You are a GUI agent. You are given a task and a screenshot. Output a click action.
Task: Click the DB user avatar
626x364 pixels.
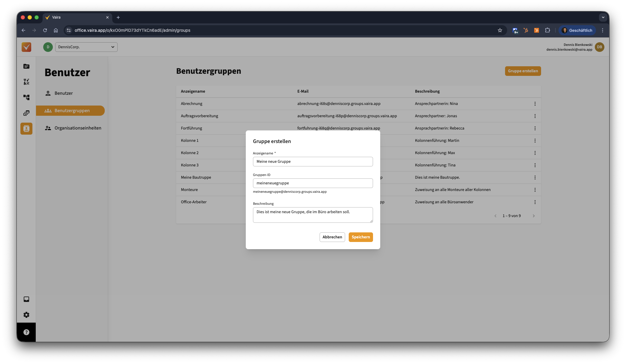[x=599, y=47]
